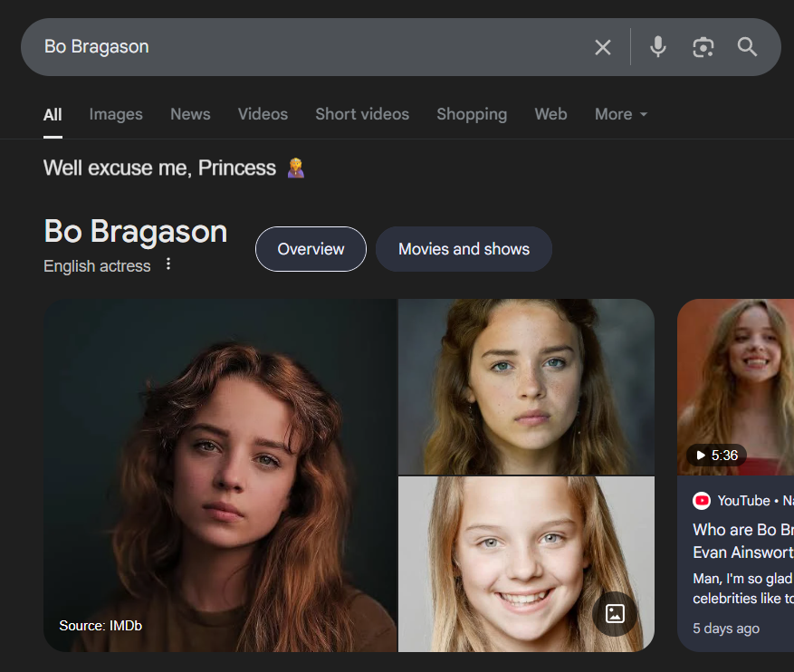Play the 5:36 YouTube video
Viewport: 794px width, 672px height.
715,456
